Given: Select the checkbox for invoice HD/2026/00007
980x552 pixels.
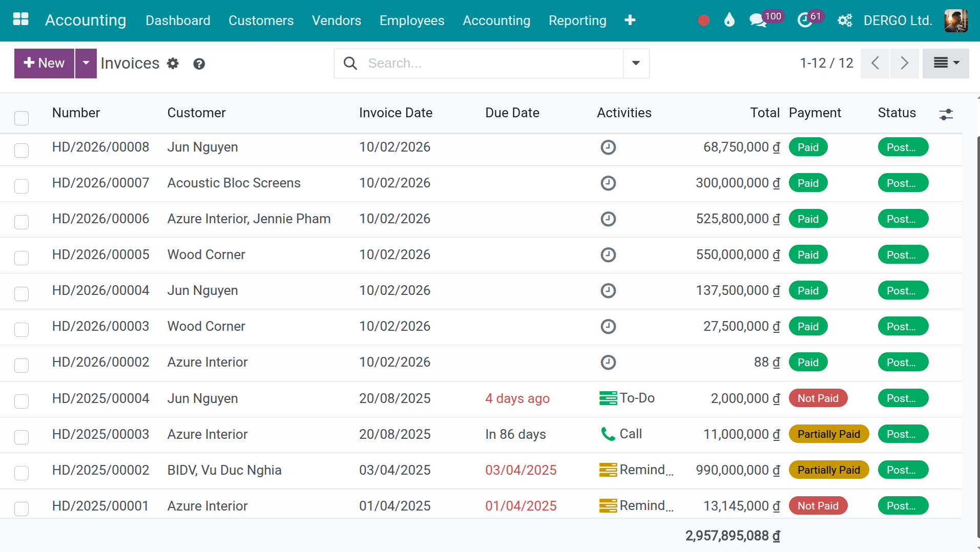Looking at the screenshot, I should (x=22, y=186).
